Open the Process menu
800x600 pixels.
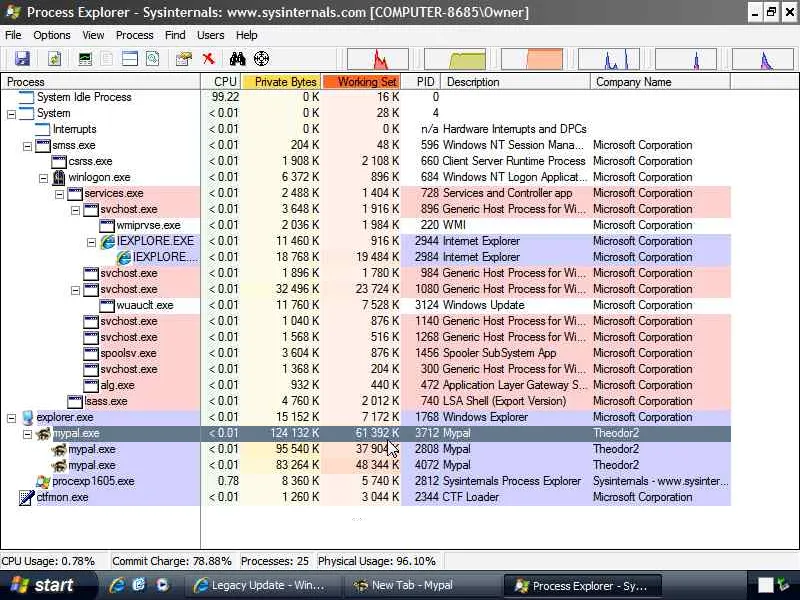coord(135,35)
